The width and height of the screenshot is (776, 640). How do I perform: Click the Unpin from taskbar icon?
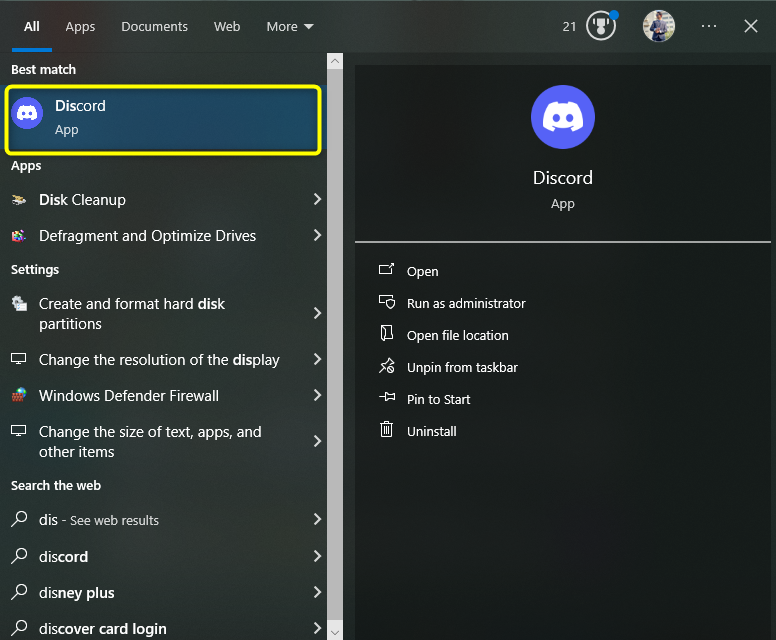[387, 366]
